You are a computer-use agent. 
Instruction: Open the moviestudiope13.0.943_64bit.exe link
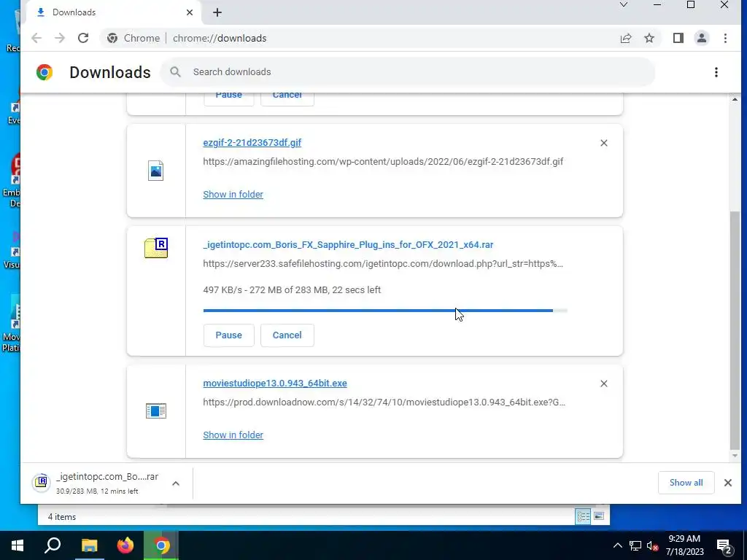click(x=275, y=384)
